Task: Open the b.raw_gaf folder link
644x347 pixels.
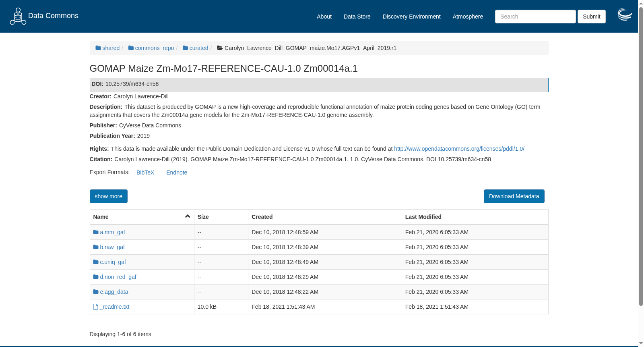Action: [112, 247]
